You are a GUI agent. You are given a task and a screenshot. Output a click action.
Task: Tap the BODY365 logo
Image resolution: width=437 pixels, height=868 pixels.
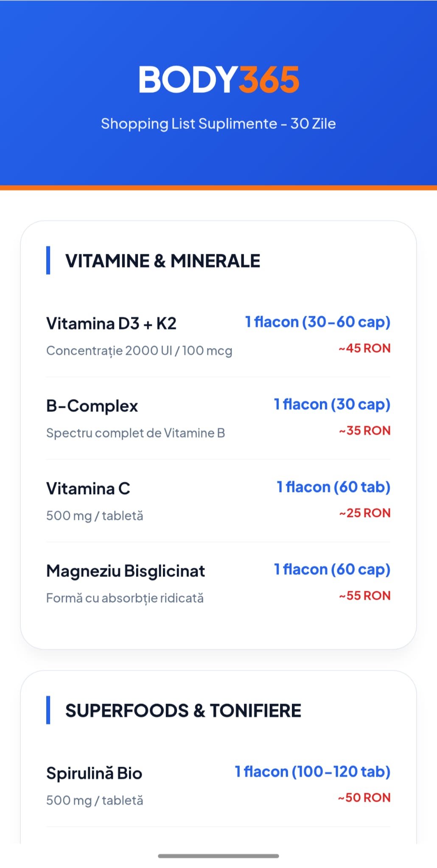point(218,79)
